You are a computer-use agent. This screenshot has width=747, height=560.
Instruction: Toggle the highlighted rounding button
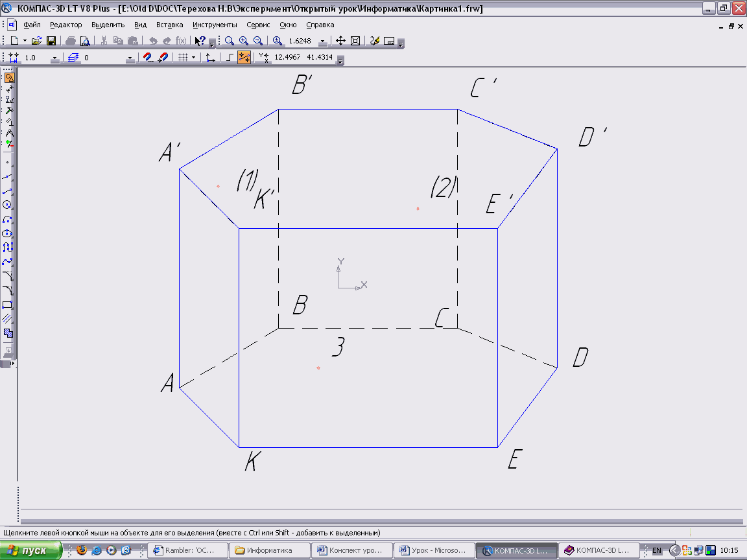click(244, 58)
